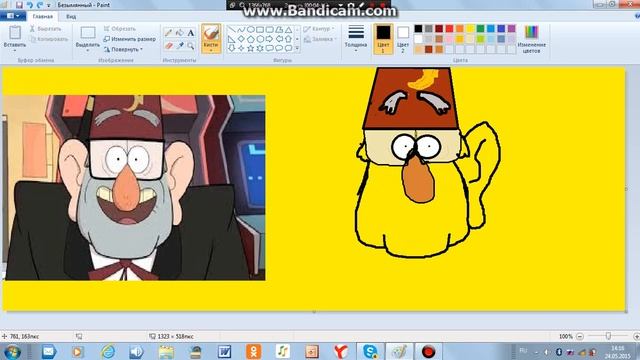Open the Повернуть (Rotate) dropdown
Viewport: 640px width, 360px height.
click(x=123, y=49)
